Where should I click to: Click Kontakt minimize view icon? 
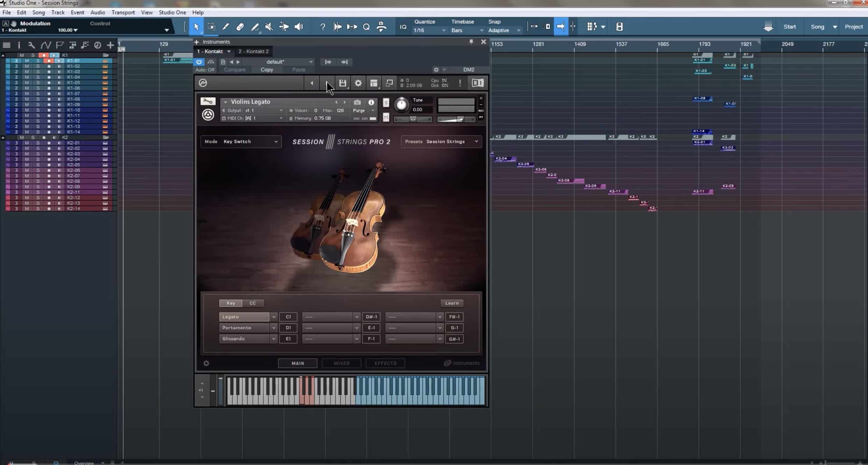point(389,83)
